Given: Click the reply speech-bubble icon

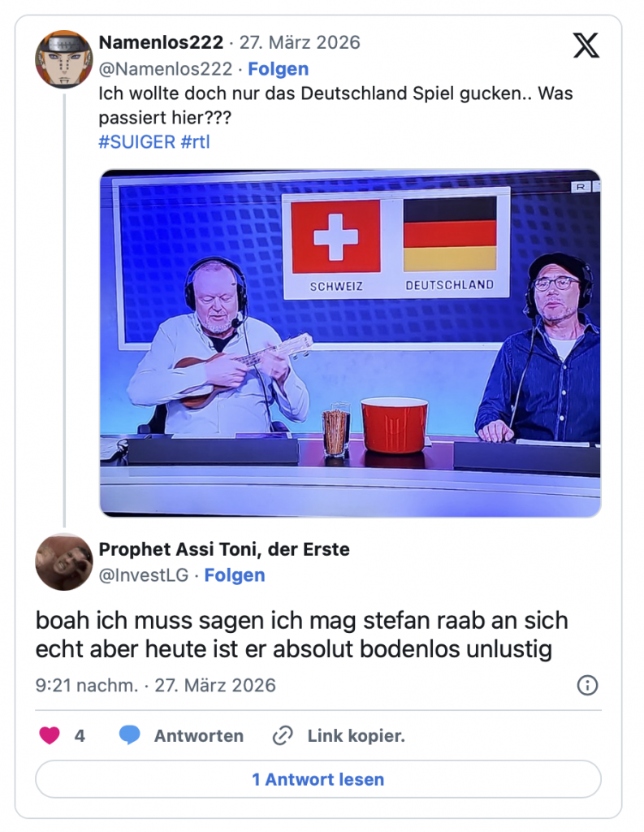Looking at the screenshot, I should (131, 735).
